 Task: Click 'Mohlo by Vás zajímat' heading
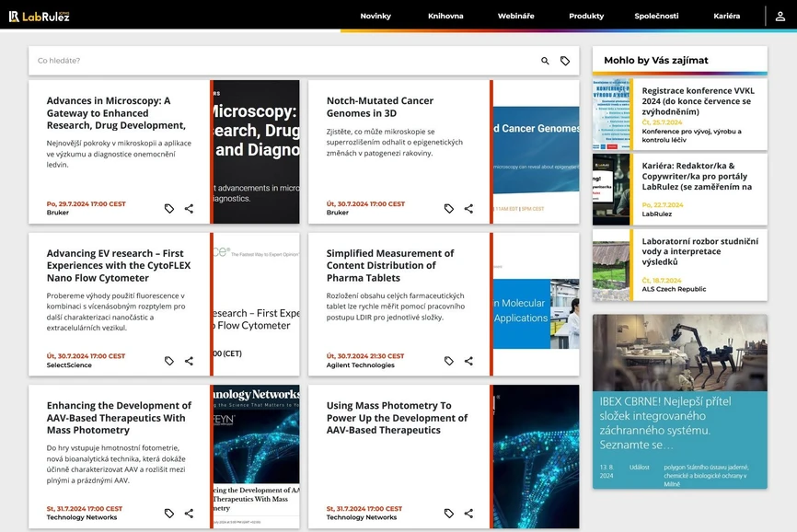coord(655,61)
